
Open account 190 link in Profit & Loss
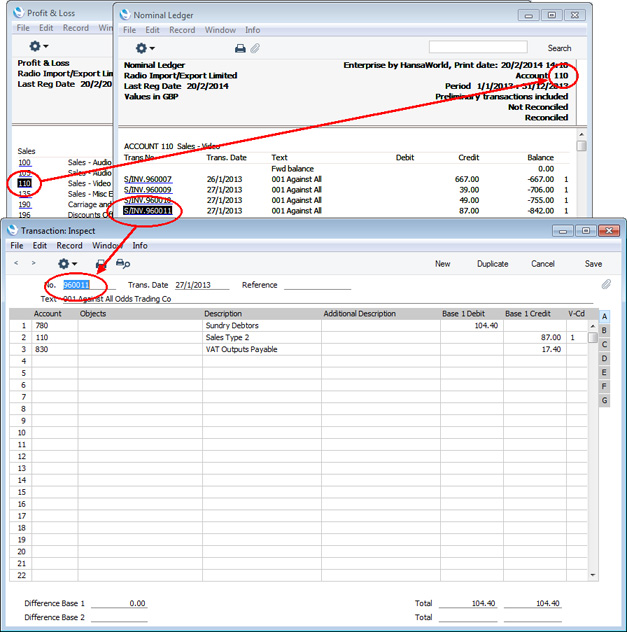(x=24, y=204)
